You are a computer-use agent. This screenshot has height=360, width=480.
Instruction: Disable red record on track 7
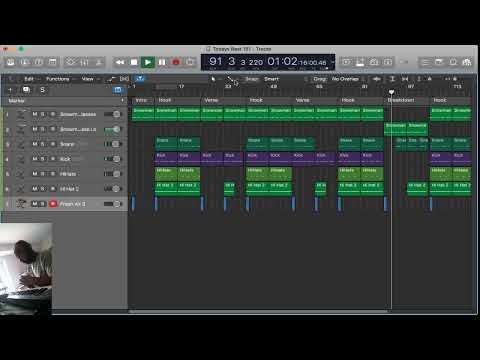coord(53,204)
